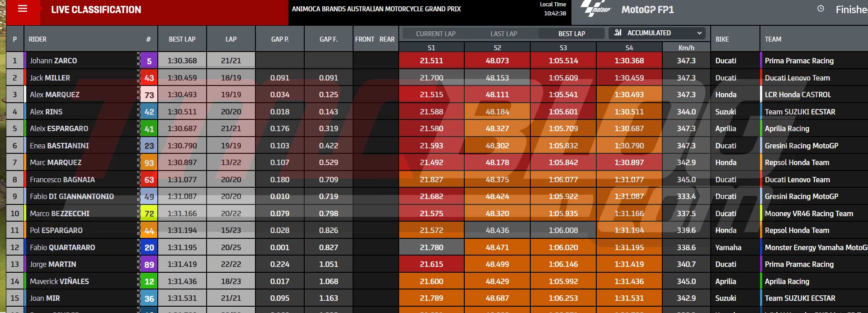Click Monster Energy Yamaha MotoGP team
The height and width of the screenshot is (313, 868).
click(x=816, y=247)
